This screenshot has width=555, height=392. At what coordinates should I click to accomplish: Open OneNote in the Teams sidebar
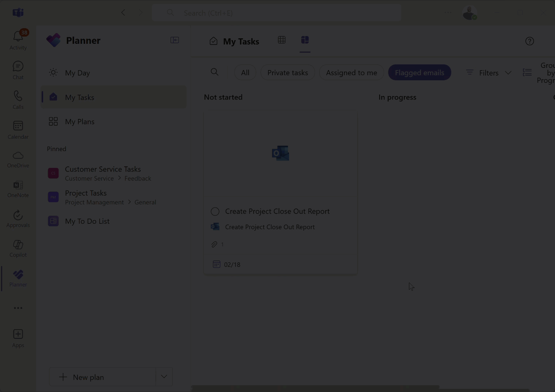pos(18,189)
